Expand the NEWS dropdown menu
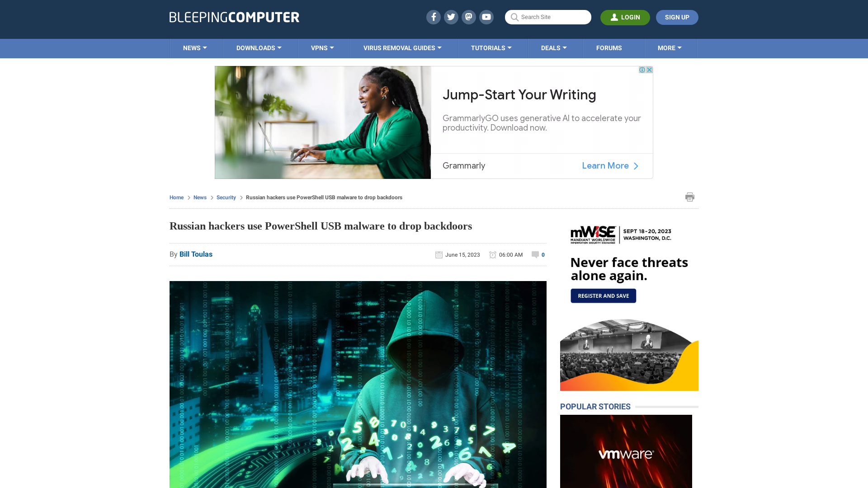Viewport: 868px width, 488px height. click(195, 47)
